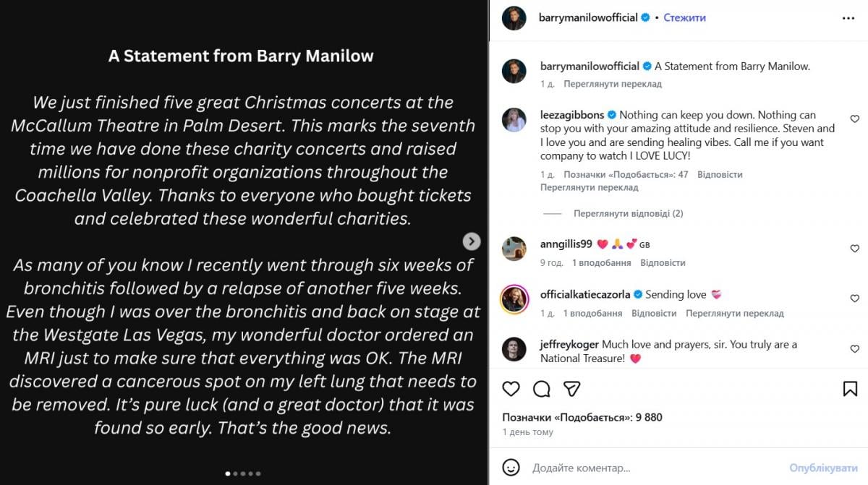Expand replies under leezagibbons comment
This screenshot has width=868, height=485.
[628, 213]
